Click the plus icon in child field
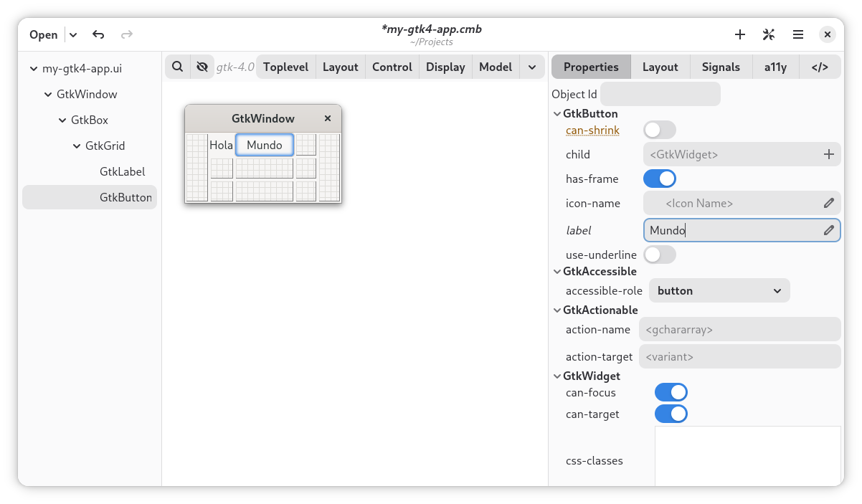 [x=828, y=154]
